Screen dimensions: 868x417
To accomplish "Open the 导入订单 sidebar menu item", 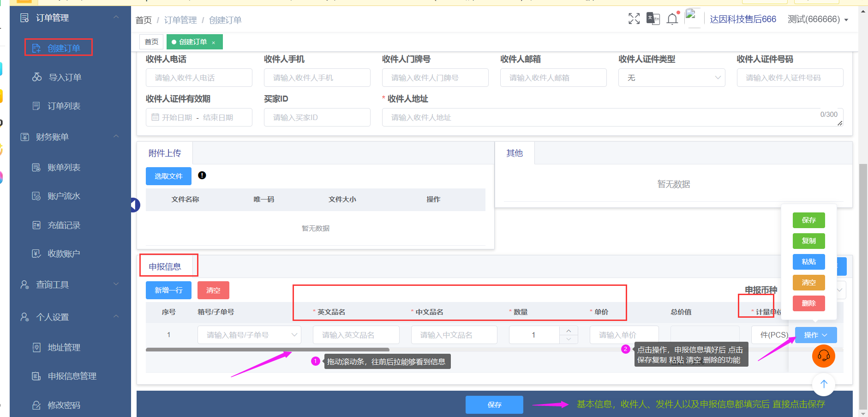I will (x=65, y=77).
